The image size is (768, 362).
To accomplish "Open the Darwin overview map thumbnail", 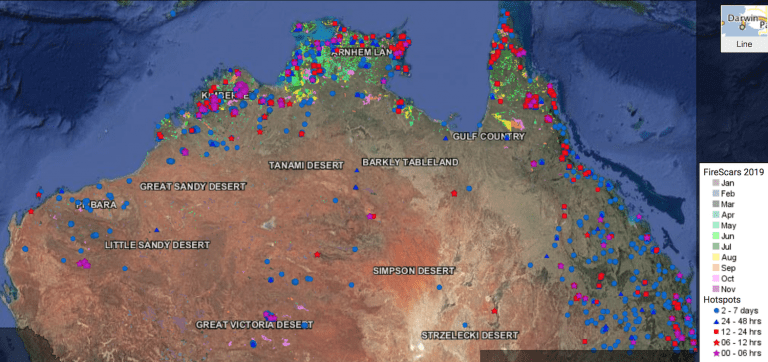I will click(x=744, y=22).
